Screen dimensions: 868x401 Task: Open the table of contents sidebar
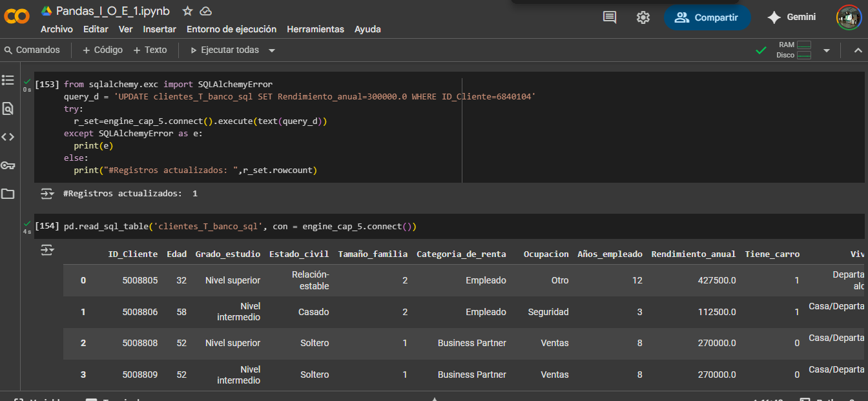pyautogui.click(x=8, y=80)
